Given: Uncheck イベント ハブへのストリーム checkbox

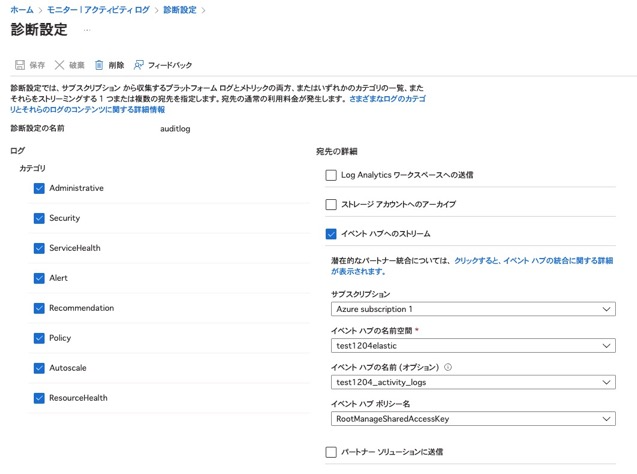Looking at the screenshot, I should [331, 234].
